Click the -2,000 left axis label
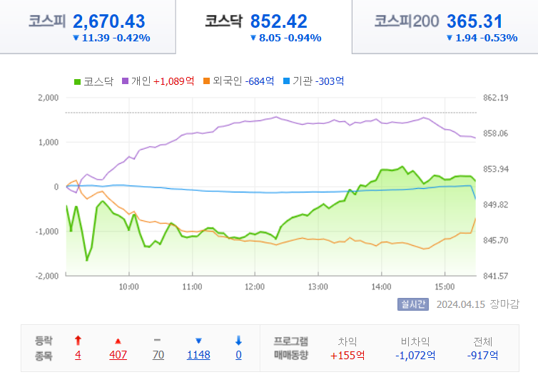This screenshot has width=538, height=392. 47,276
